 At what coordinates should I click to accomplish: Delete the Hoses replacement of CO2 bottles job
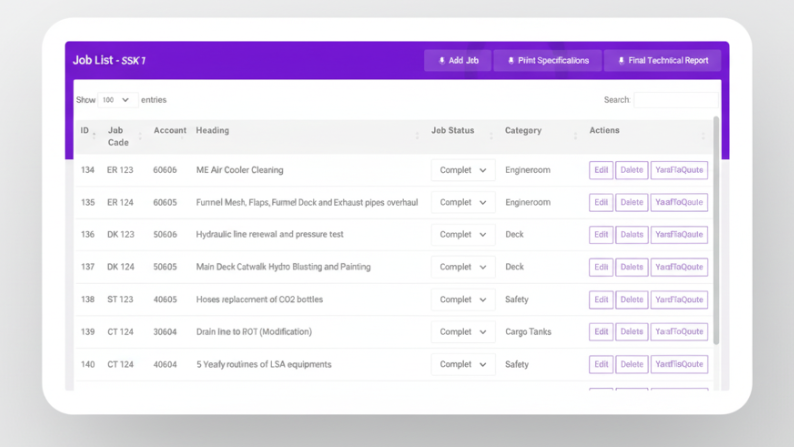(x=631, y=300)
